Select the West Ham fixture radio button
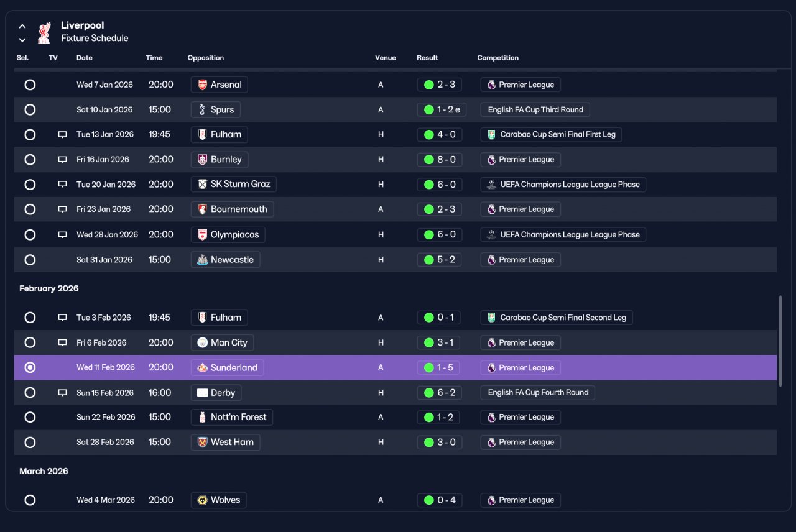The height and width of the screenshot is (532, 796). pos(30,443)
